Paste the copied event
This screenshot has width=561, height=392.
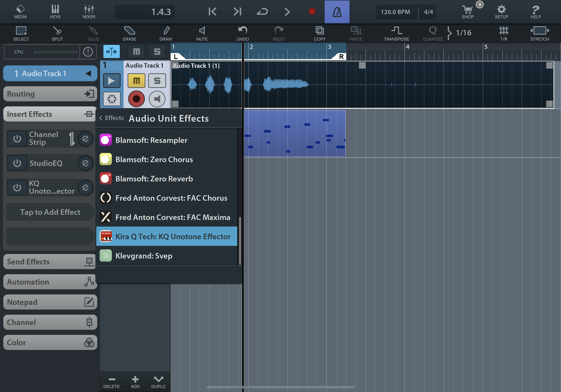click(x=356, y=33)
